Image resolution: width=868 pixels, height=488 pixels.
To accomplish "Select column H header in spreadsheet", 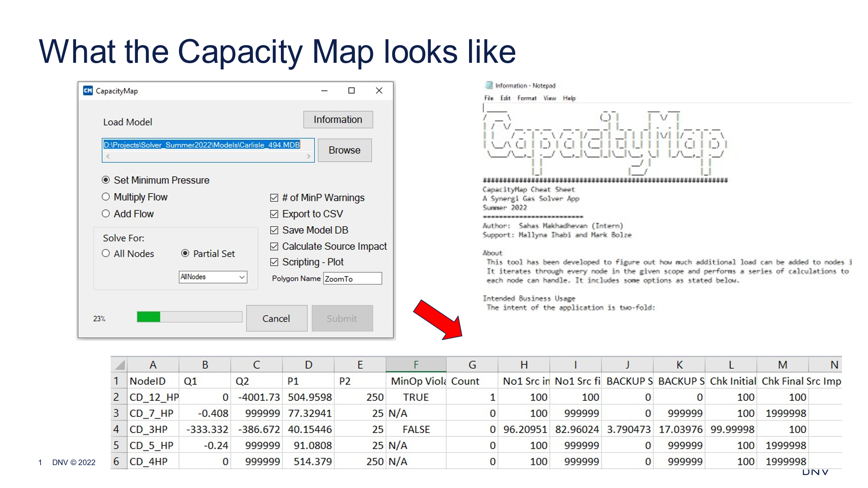I will (x=524, y=365).
